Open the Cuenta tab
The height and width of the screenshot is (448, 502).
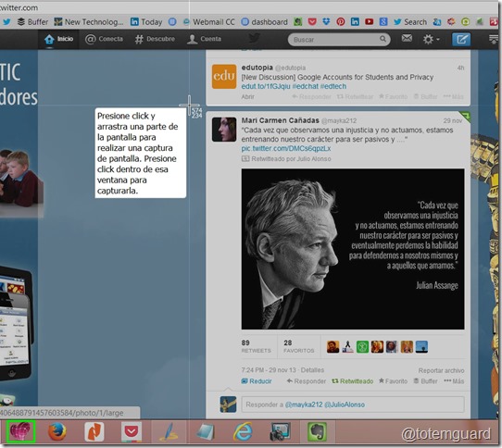(204, 39)
